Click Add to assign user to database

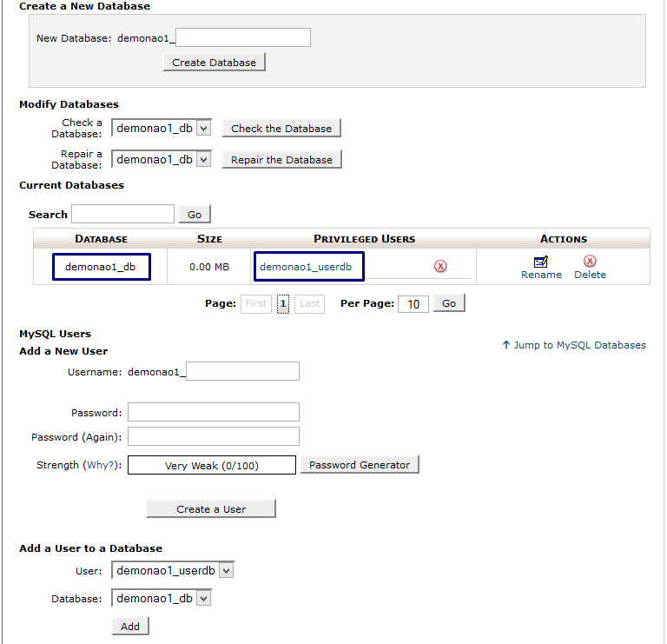130,626
